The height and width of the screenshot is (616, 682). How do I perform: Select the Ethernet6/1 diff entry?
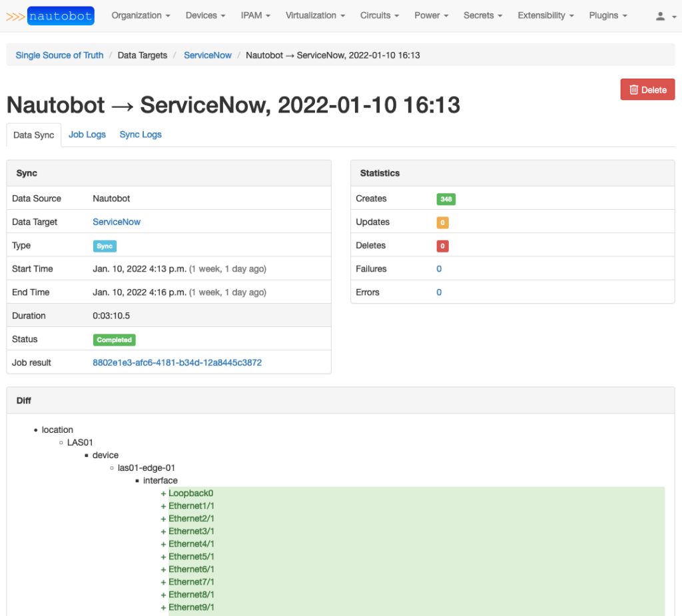pos(191,569)
